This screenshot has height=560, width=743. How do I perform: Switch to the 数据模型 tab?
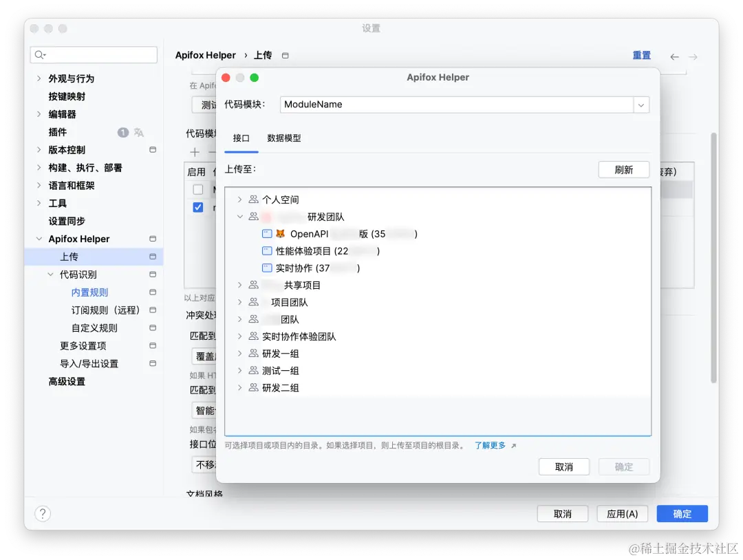coord(283,138)
